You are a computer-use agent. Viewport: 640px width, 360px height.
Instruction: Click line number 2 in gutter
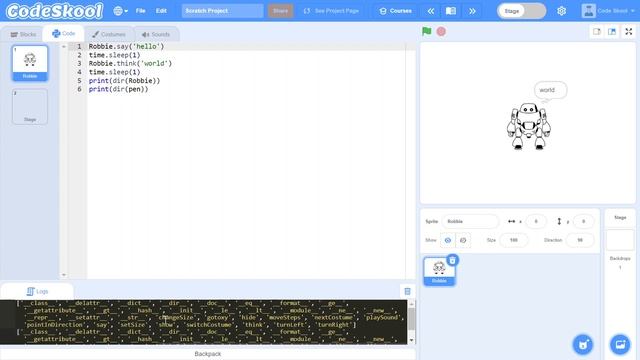click(79, 55)
